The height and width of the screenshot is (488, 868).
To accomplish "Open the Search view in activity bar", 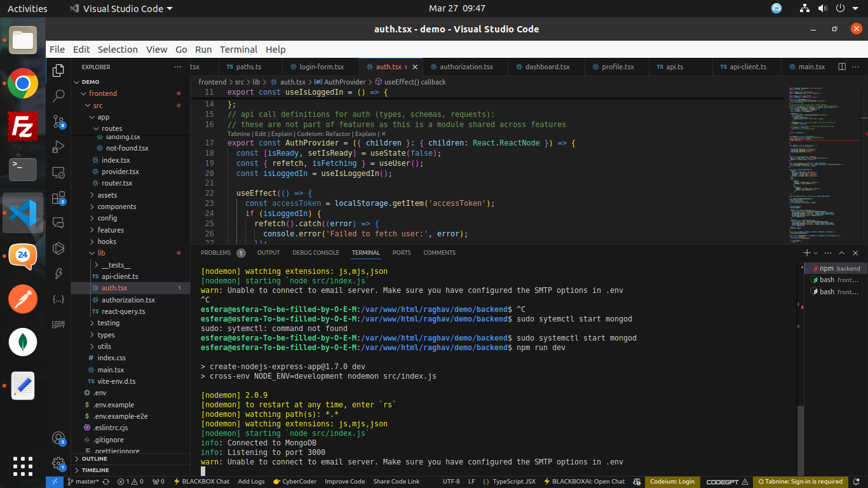I will coord(58,96).
